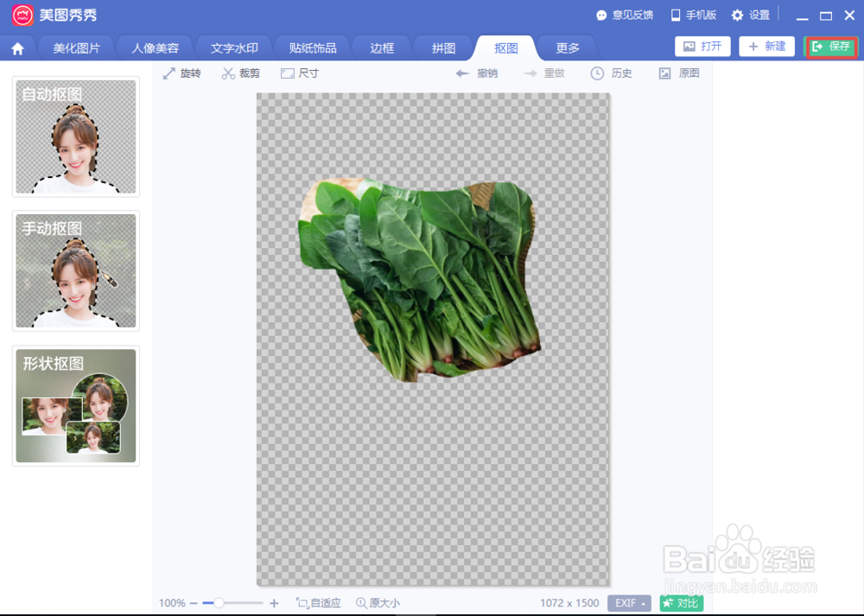Open the 更多 more tools menu

click(x=567, y=48)
